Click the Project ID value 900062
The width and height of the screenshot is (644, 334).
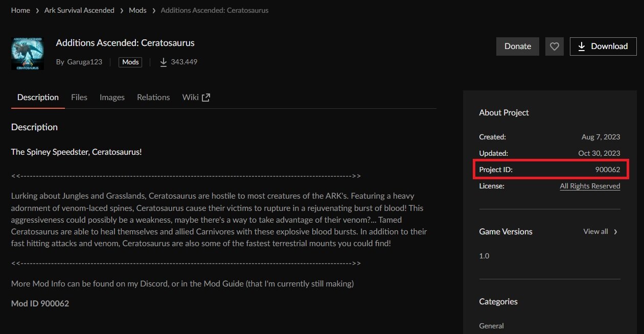click(x=607, y=170)
